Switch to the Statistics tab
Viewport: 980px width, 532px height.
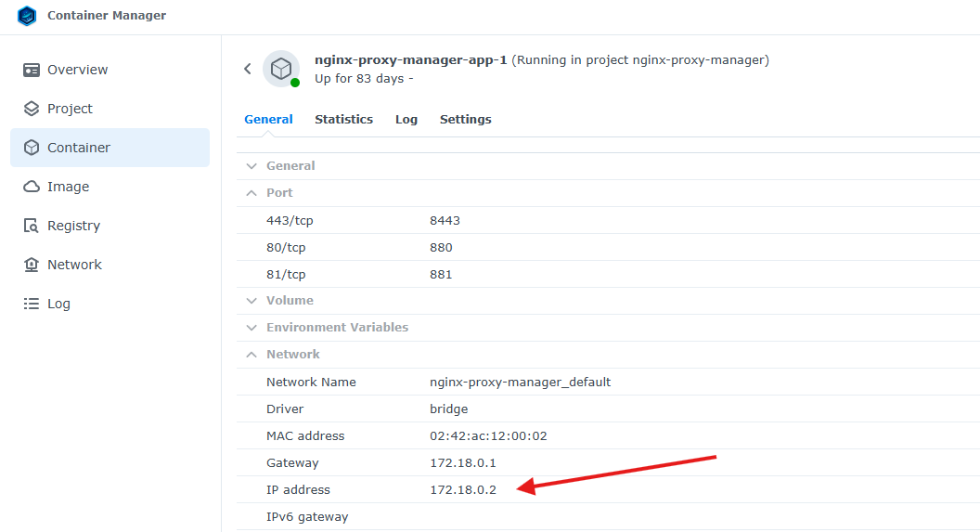click(343, 119)
